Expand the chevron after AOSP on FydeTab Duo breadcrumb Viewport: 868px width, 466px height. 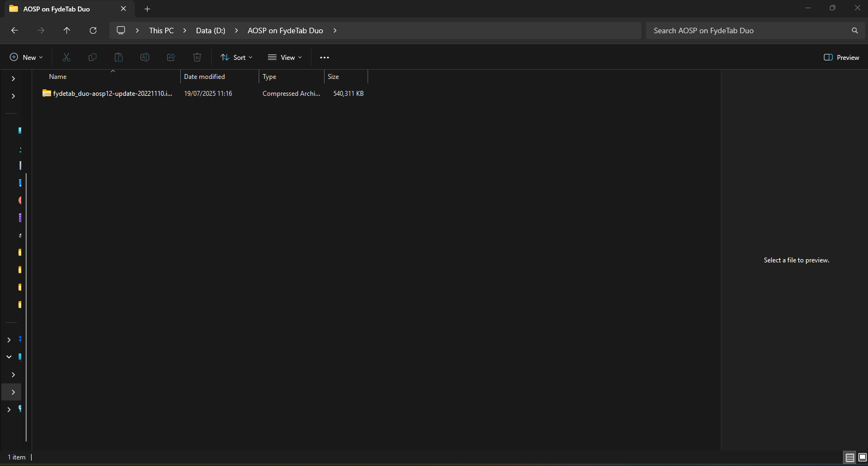tap(335, 30)
